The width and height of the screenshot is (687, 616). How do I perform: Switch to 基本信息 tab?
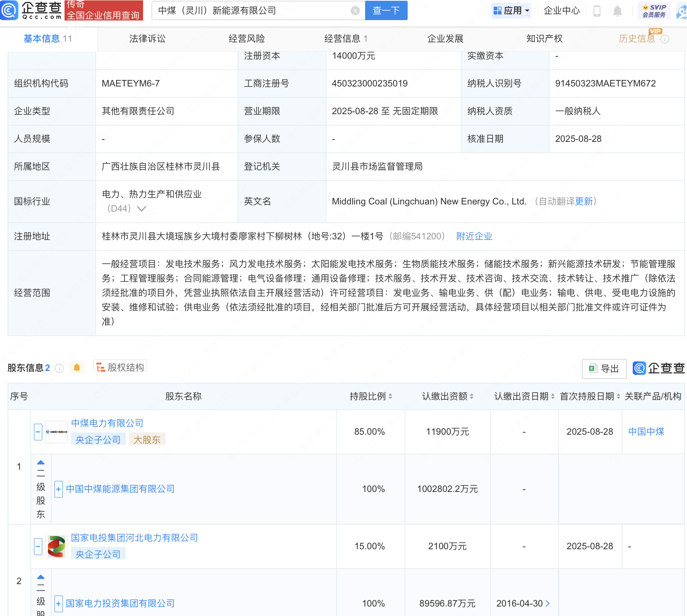(48, 39)
